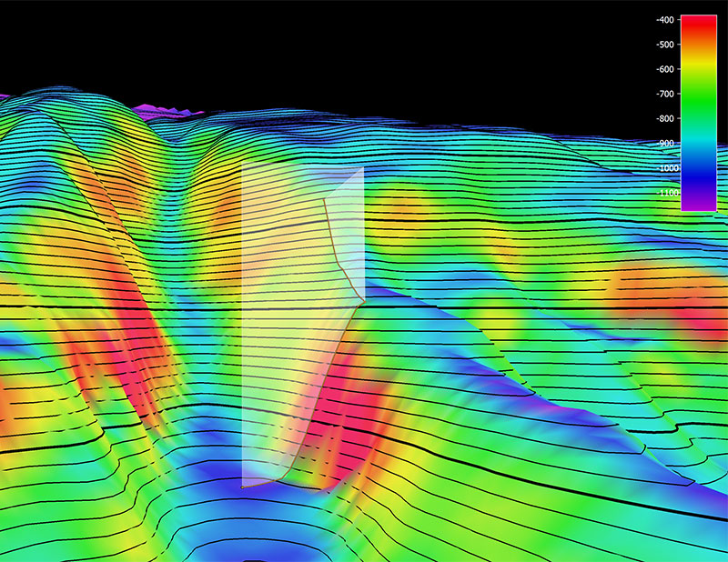The width and height of the screenshot is (728, 562).
Task: Click the rainbow depth color scale bar
Action: pos(699,114)
